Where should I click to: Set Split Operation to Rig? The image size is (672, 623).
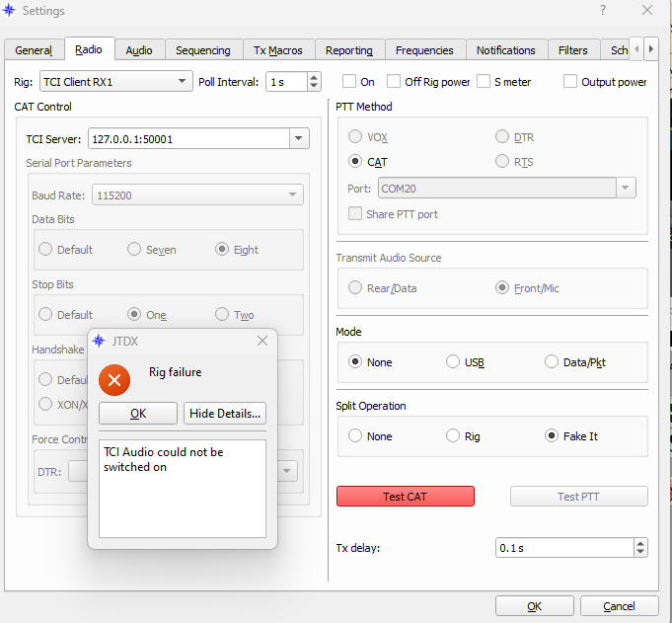click(x=453, y=436)
